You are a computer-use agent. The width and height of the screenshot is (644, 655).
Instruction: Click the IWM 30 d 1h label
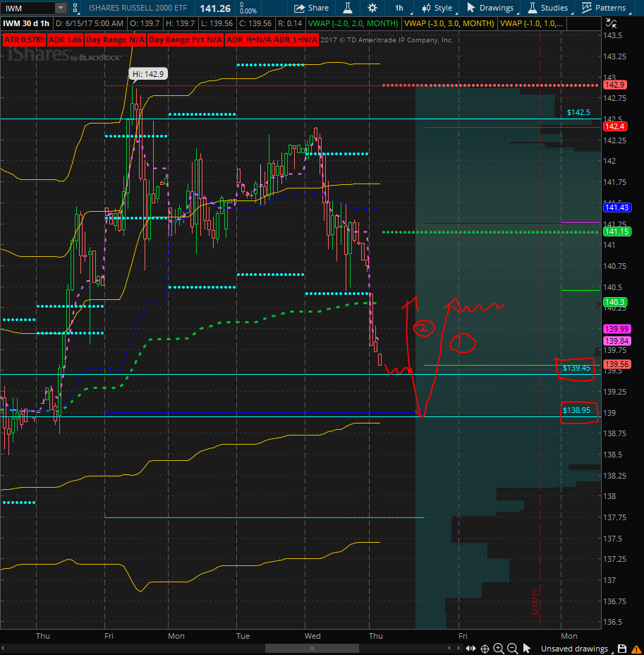26,23
